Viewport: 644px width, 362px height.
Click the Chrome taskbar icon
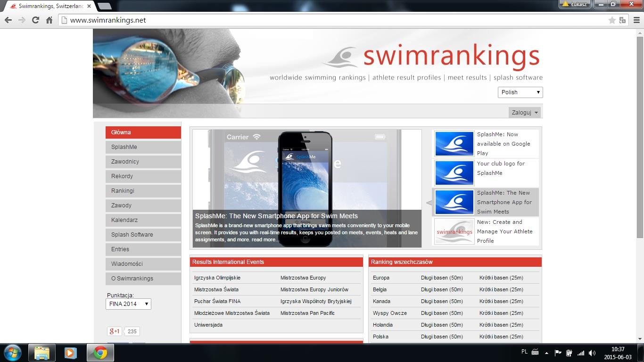coord(100,353)
